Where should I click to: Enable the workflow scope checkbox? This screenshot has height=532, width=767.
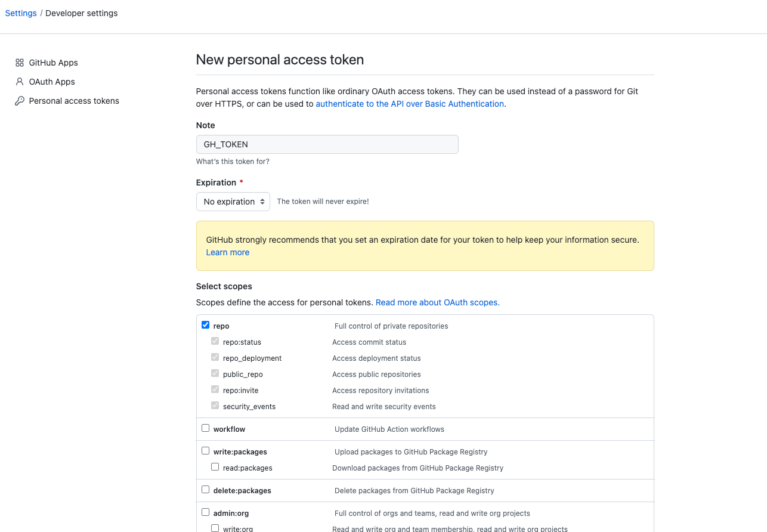(x=206, y=428)
